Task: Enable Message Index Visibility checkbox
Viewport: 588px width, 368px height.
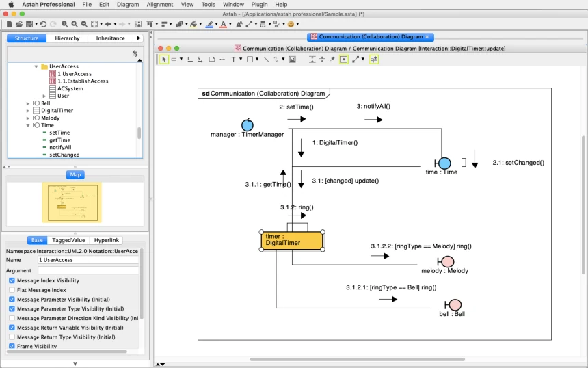Action: [12, 280]
